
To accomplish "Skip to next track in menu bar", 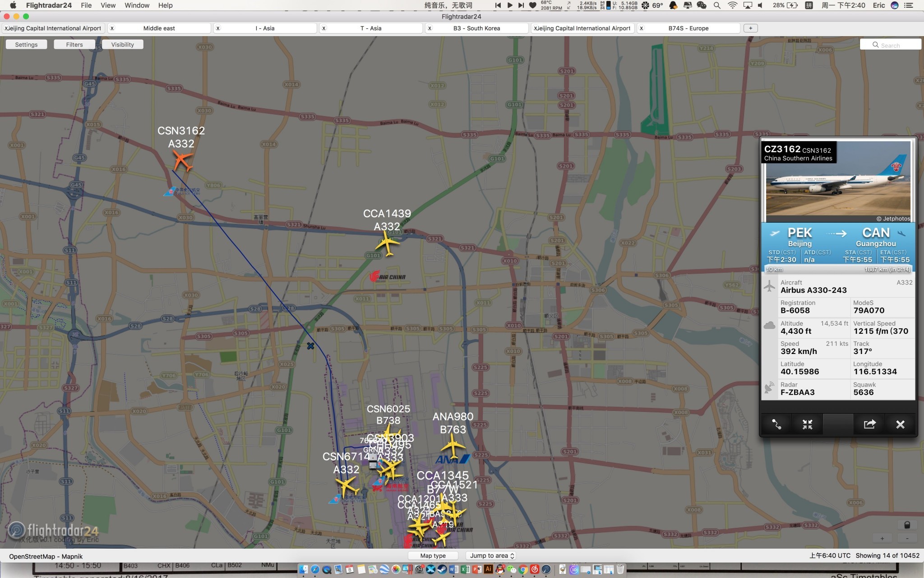I will [x=521, y=5].
